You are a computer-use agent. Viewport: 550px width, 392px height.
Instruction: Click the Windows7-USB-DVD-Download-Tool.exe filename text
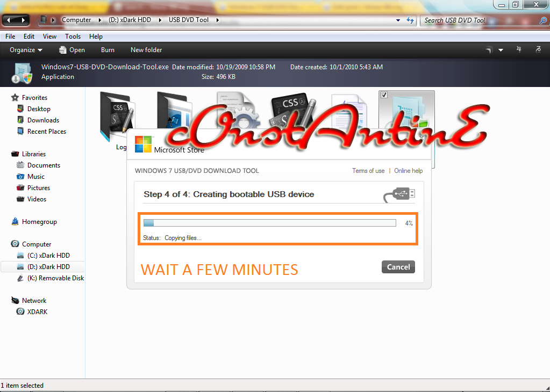(105, 67)
